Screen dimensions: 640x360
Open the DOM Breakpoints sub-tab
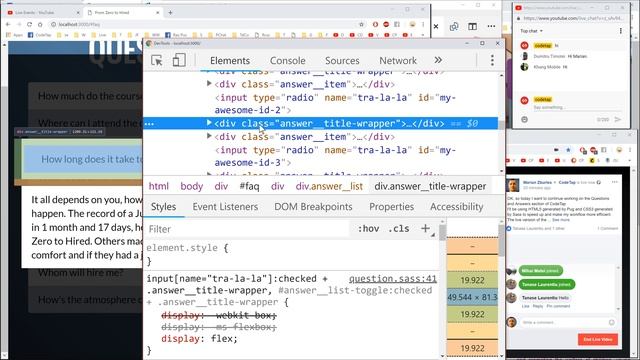[313, 207]
